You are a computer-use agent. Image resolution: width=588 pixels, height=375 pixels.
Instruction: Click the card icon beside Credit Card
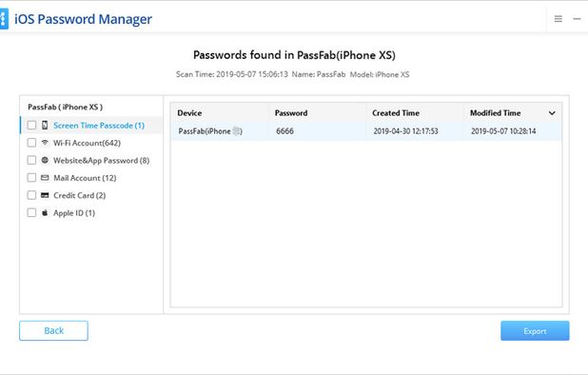tap(45, 195)
